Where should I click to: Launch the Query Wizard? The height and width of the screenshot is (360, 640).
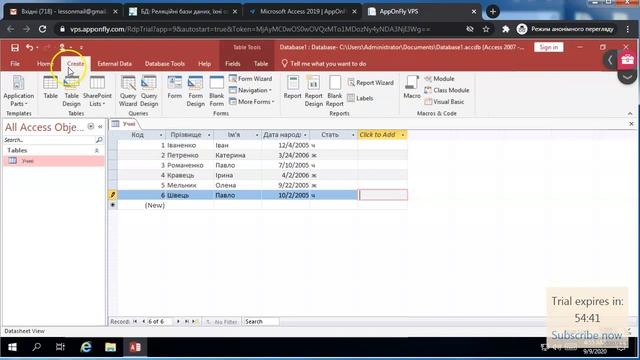[128, 91]
